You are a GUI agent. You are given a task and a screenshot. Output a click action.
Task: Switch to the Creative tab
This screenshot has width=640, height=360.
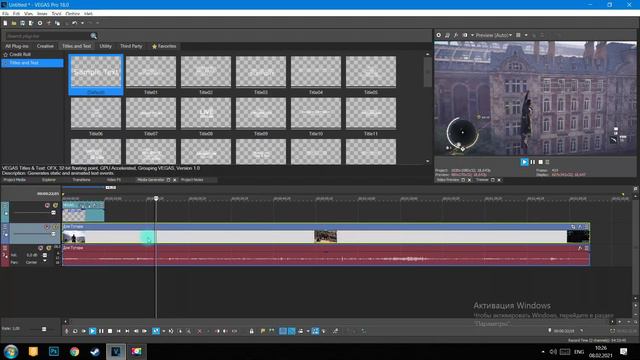[45, 46]
